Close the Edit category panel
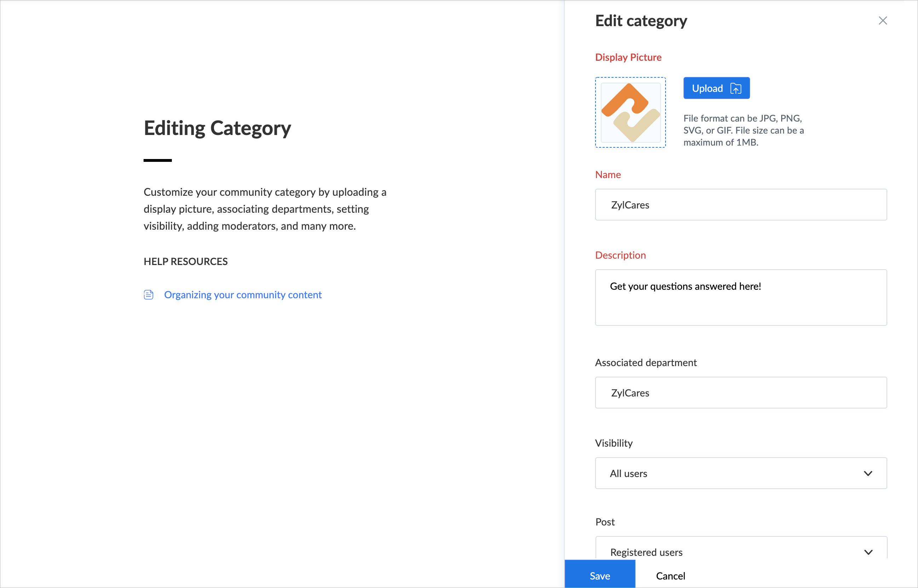The width and height of the screenshot is (918, 588). click(x=883, y=20)
